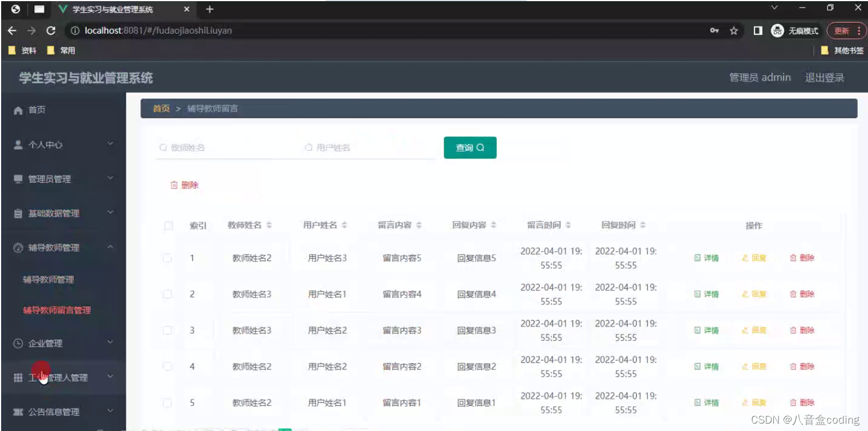The height and width of the screenshot is (431, 868).
Task: Focus the 教师姓名 search field
Action: pos(225,148)
